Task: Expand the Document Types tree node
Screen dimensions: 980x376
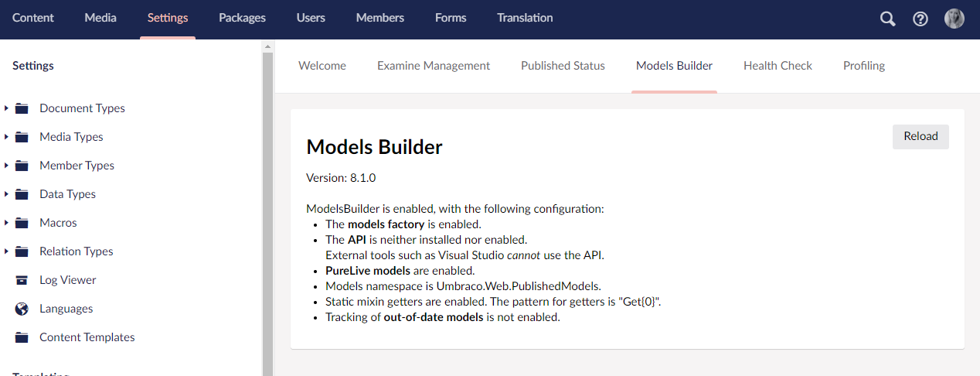Action: pyautogui.click(x=6, y=108)
